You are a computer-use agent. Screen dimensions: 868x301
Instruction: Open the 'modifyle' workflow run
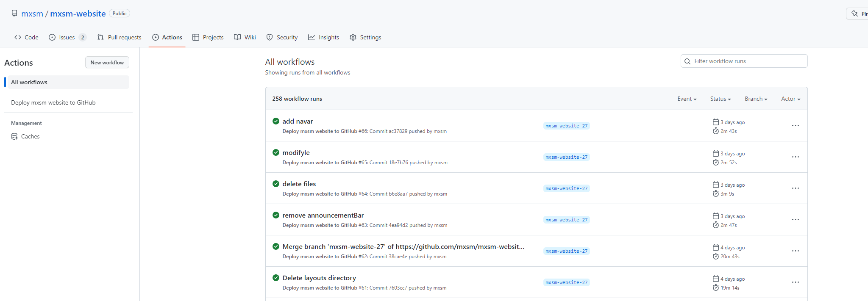point(296,152)
